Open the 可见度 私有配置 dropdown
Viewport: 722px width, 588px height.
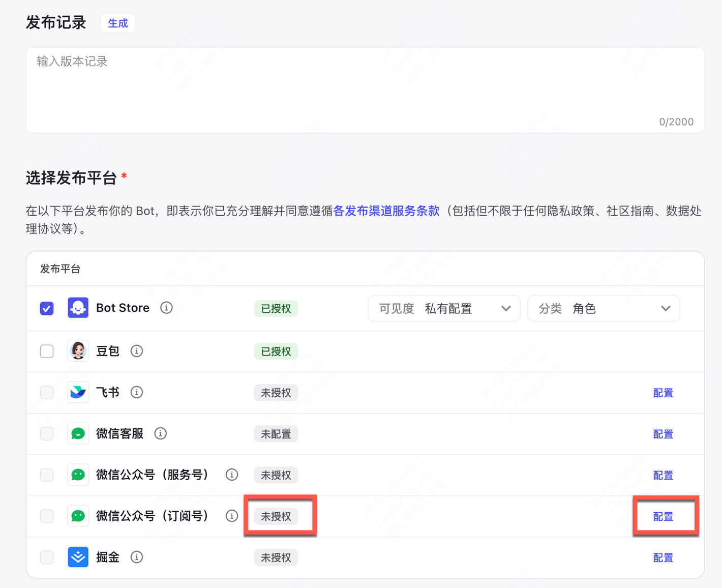pos(444,308)
